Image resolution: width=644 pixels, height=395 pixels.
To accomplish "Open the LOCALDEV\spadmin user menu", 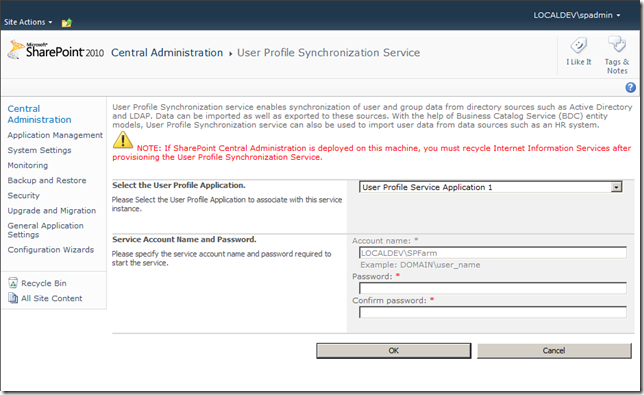I will 577,15.
